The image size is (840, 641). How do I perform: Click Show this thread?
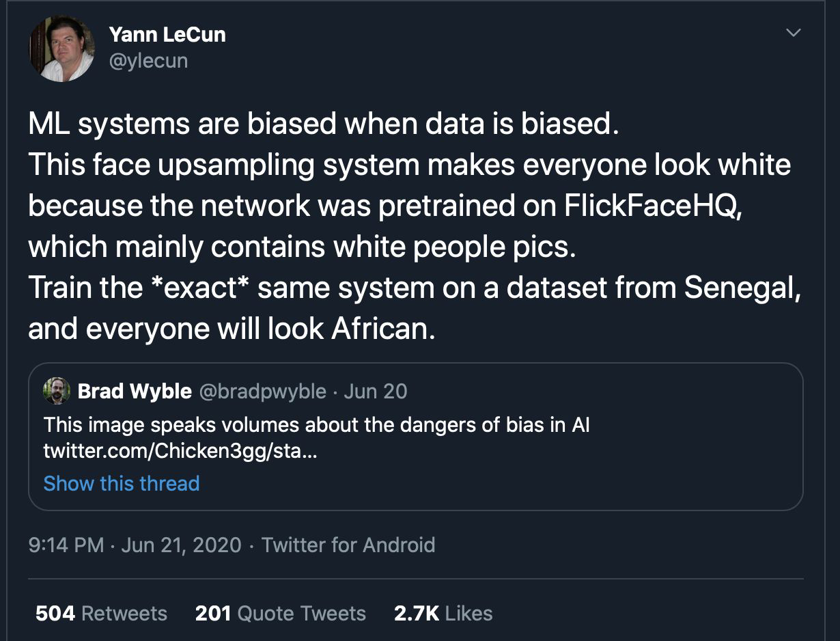(122, 483)
